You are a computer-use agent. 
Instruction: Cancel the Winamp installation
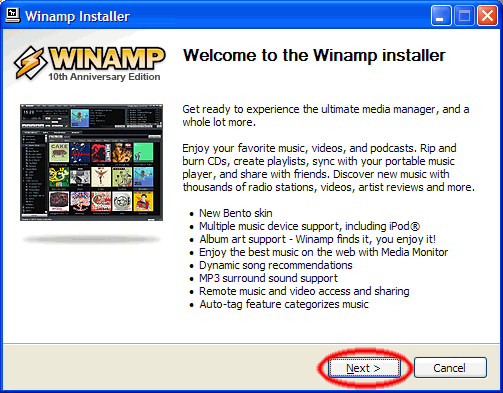tap(450, 368)
